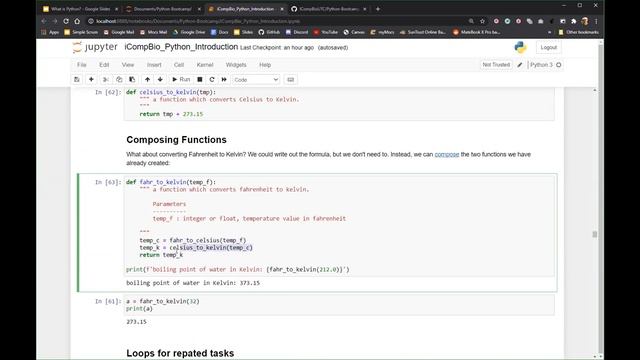Screen dimensions: 640x360
Task: Move selected cell up with arrow icon
Action: pyautogui.click(x=147, y=80)
